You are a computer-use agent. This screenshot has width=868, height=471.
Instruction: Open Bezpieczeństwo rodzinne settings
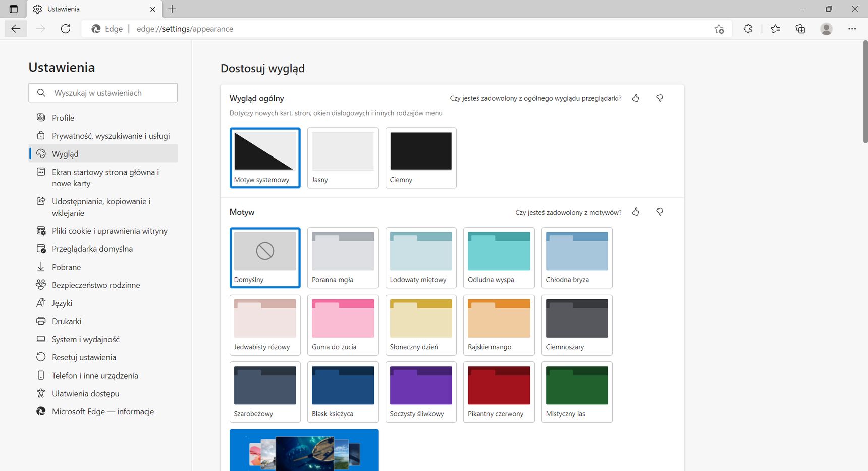point(103,285)
